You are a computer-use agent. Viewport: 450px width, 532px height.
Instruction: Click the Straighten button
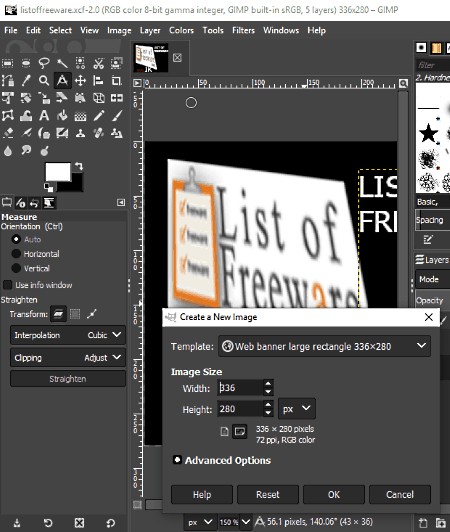click(68, 379)
